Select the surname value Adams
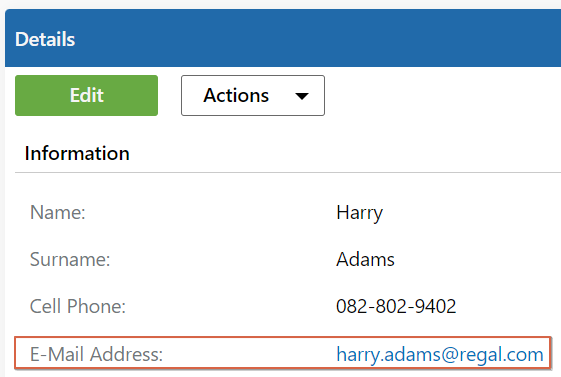The width and height of the screenshot is (561, 377). coord(365,259)
